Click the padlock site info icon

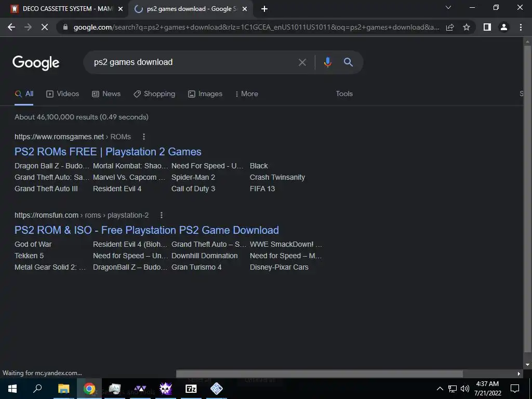[65, 27]
